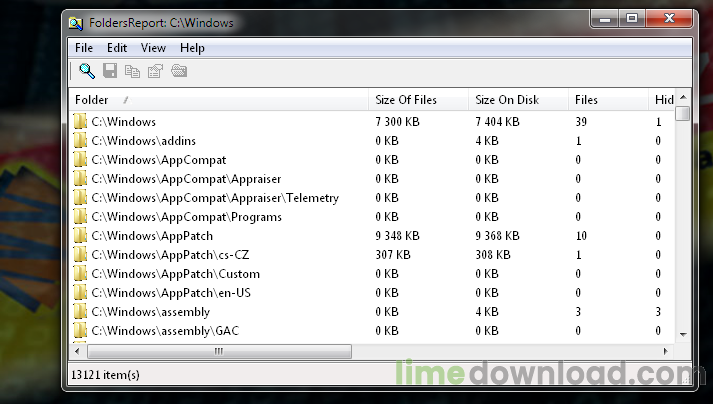Minimize the FoldersReport window
Viewport: 713px width, 404px height.
coord(604,19)
